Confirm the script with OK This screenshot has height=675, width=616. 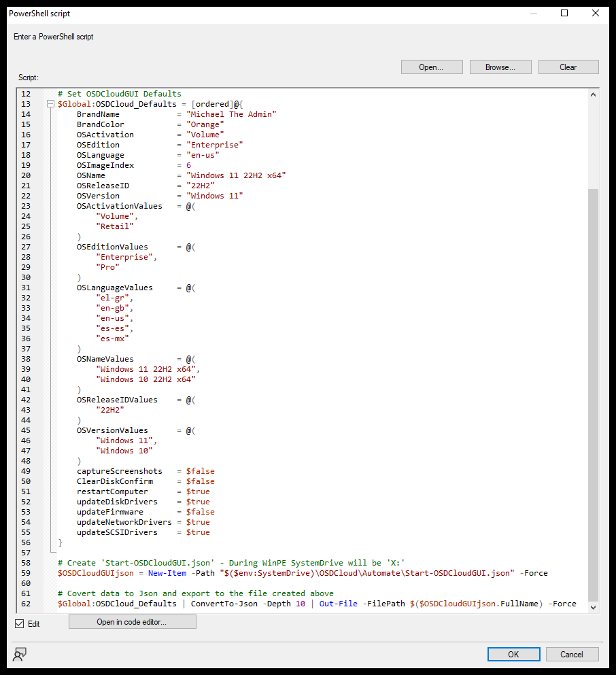point(513,654)
